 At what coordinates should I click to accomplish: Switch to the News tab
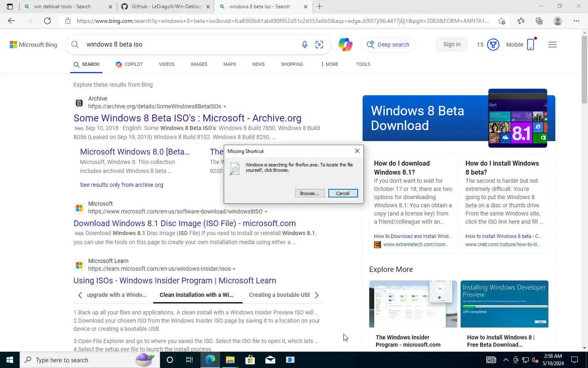pos(258,64)
